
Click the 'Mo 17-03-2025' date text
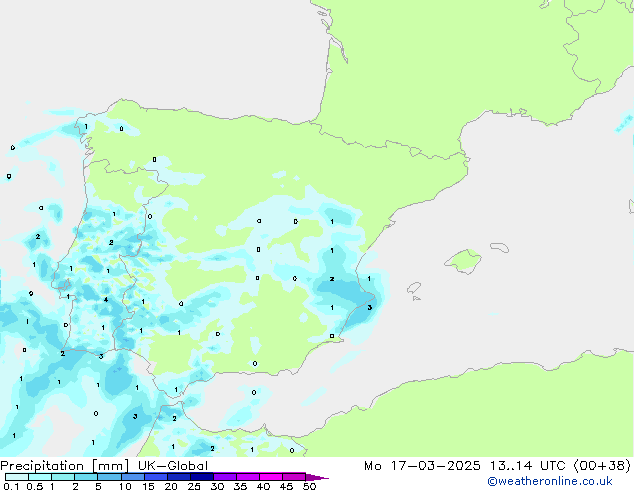[422, 466]
